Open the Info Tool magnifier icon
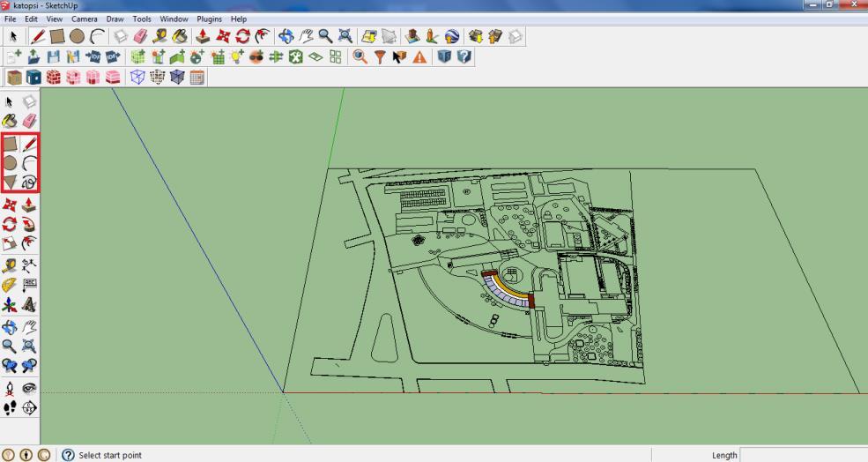The height and width of the screenshot is (462, 868). pyautogui.click(x=360, y=56)
